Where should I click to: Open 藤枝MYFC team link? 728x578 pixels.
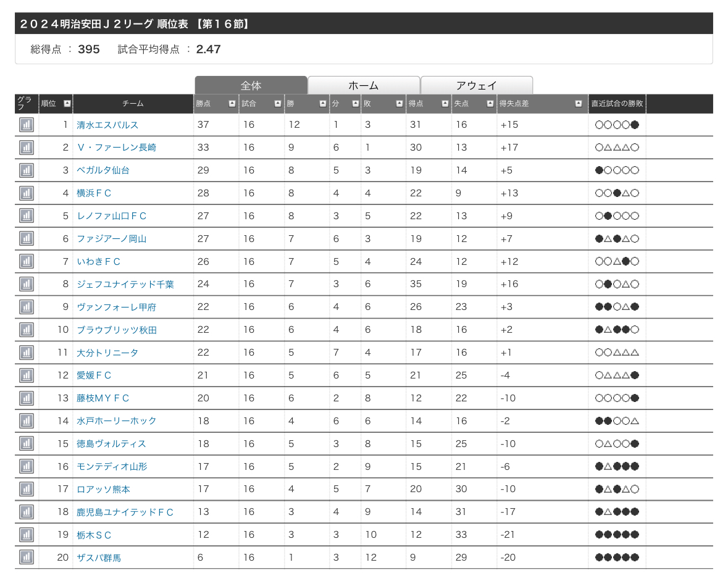point(103,398)
